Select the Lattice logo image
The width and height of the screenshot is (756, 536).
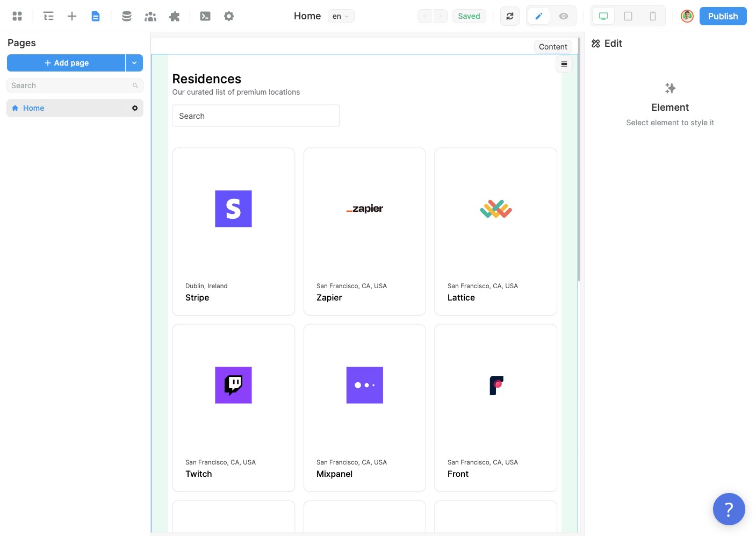pyautogui.click(x=496, y=209)
